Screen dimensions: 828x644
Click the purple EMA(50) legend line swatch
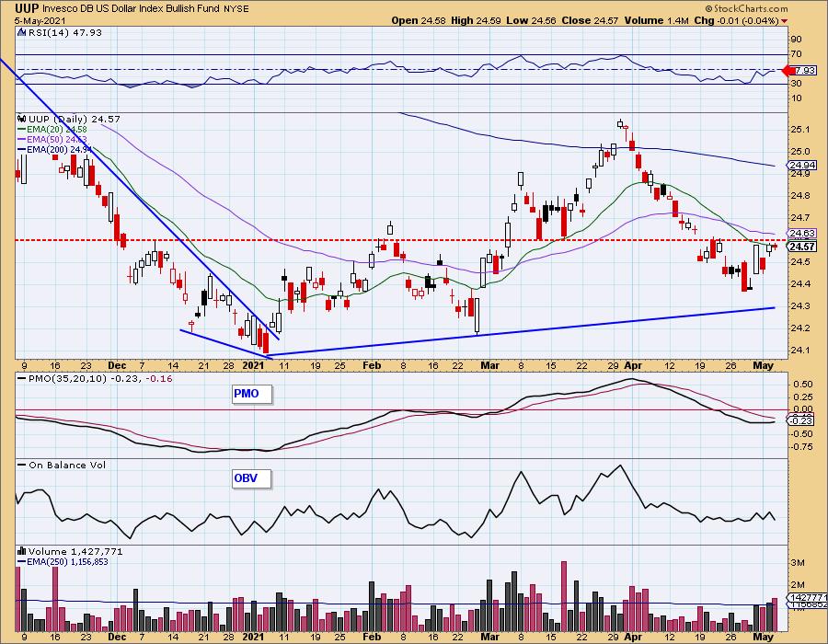coord(22,139)
